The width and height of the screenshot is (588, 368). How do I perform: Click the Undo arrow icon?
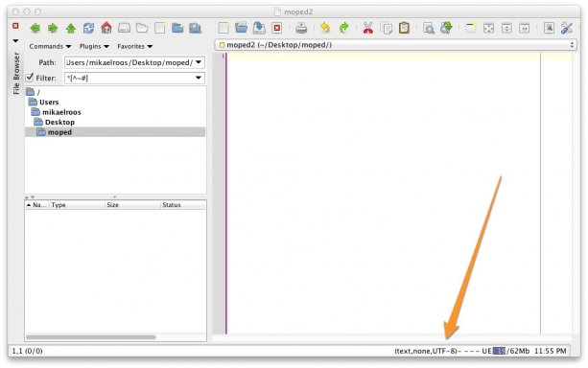pyautogui.click(x=325, y=28)
